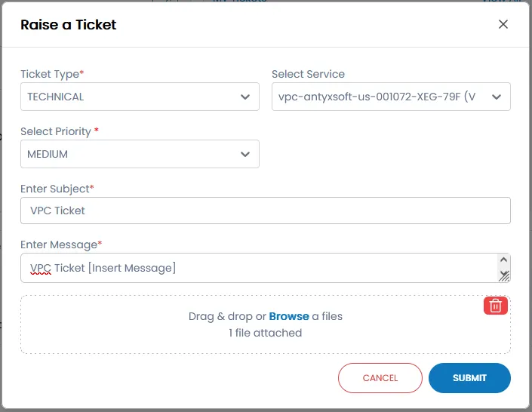This screenshot has height=412, width=532.
Task: Click inside the Enter Message textarea
Action: tap(302, 268)
